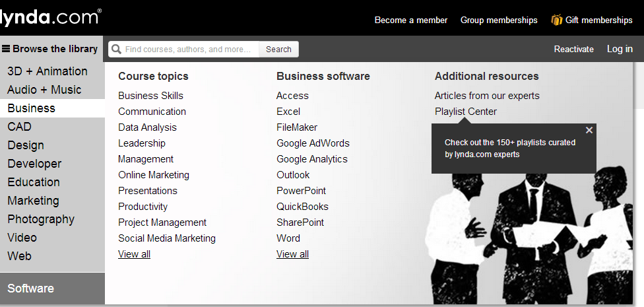The image size is (644, 307).
Task: Open Communication course topic
Action: (152, 112)
